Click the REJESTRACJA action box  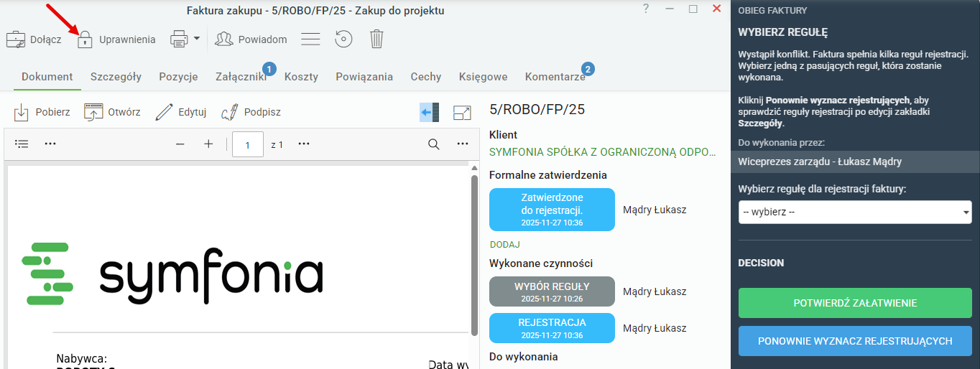(x=552, y=328)
